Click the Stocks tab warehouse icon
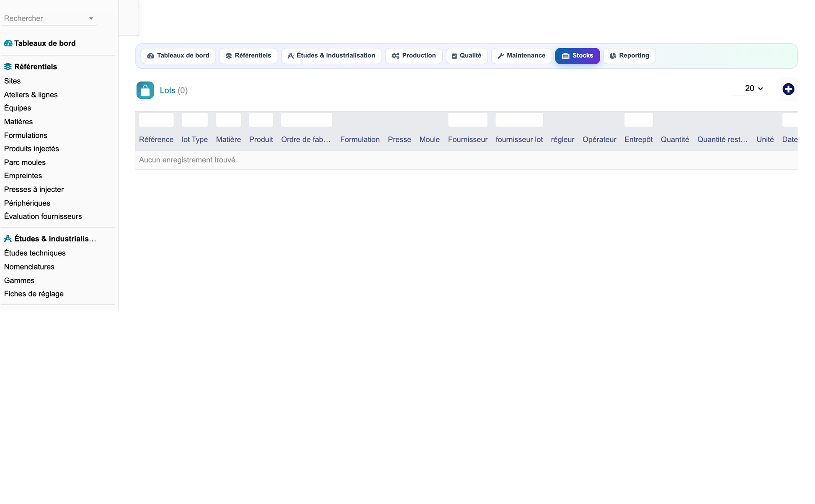Viewport: 815px width, 504px height. click(565, 56)
